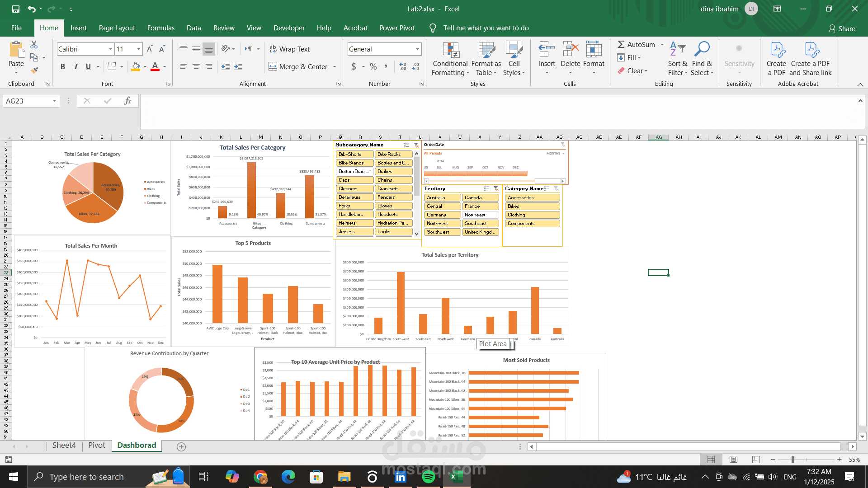Switch to the Sheet4 tab
This screenshot has height=488, width=868.
click(64, 446)
